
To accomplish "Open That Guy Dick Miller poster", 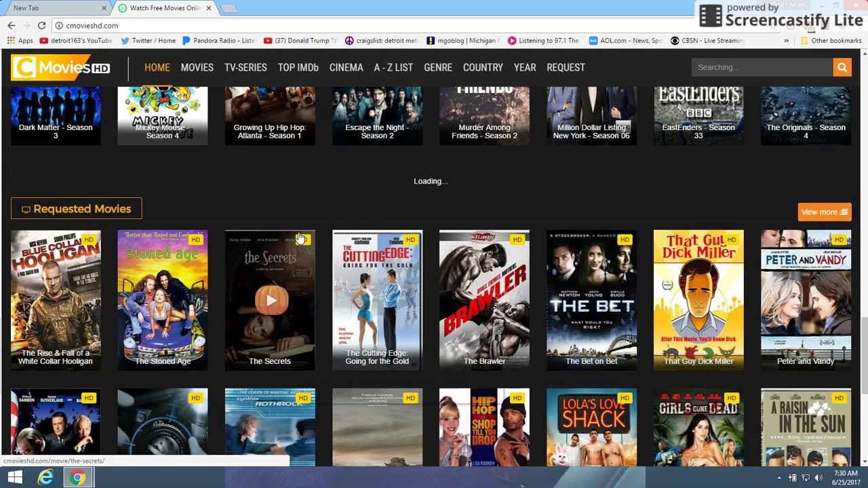I will (698, 300).
